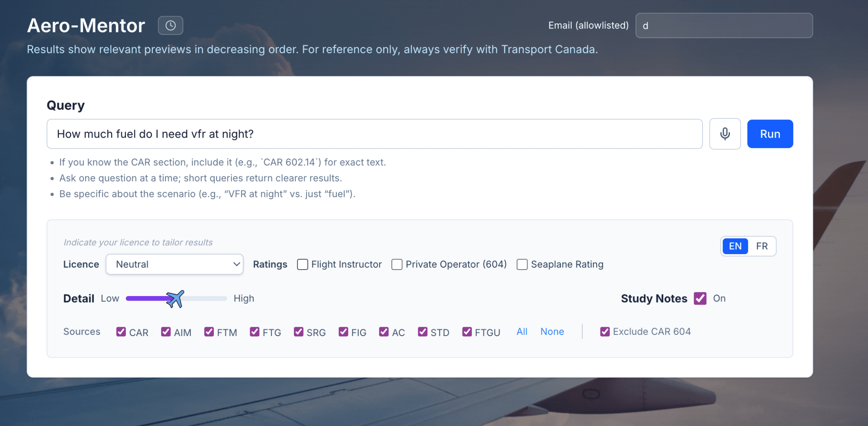The width and height of the screenshot is (868, 426).
Task: Turn off Study Notes checkbox
Action: point(700,298)
